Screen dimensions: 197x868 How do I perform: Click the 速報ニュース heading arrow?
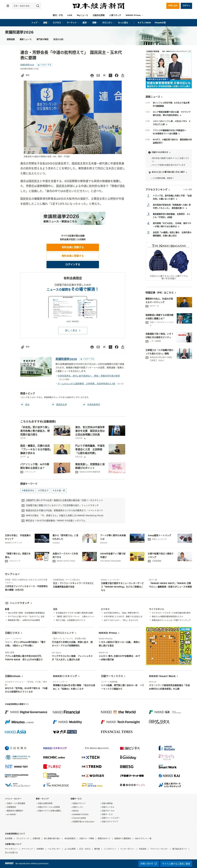coord(162,97)
